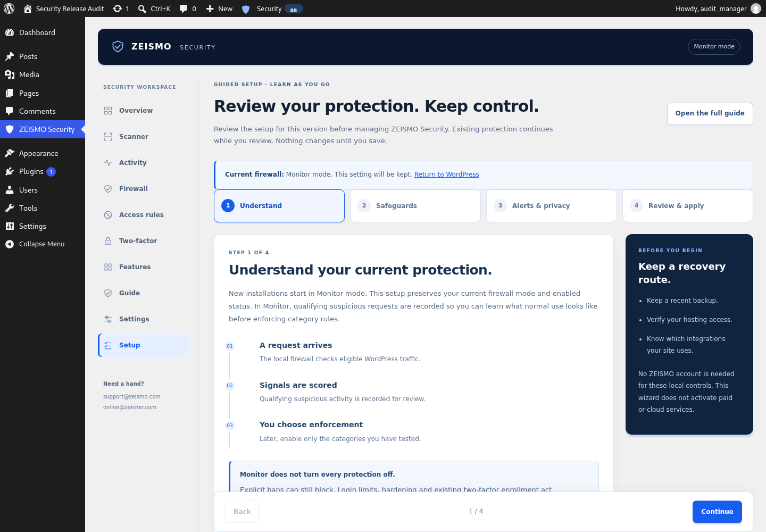Viewport: 766px width, 532px height.
Task: Open the Users admin menu item
Action: 43,190
